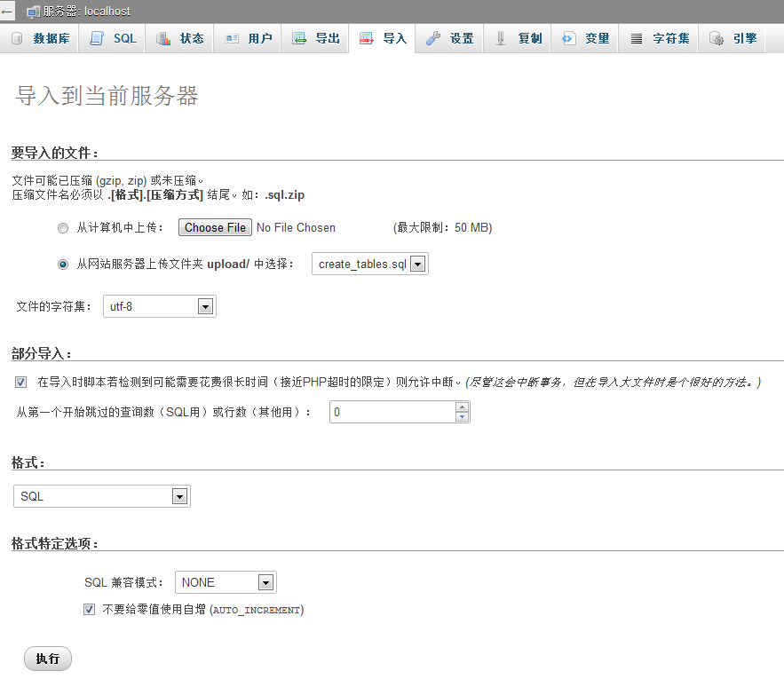This screenshot has width=784, height=687.
Task: Click the SQL tab icon
Action: [97, 39]
